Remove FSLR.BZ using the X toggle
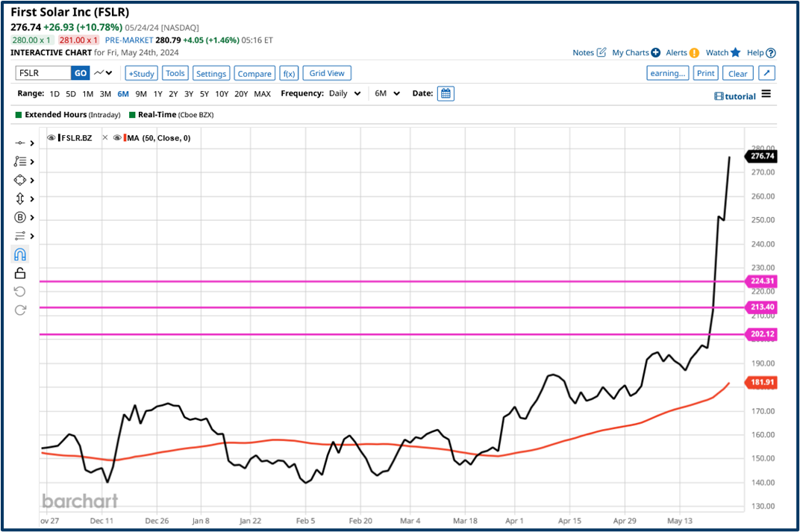The height and width of the screenshot is (532, 800). 104,137
